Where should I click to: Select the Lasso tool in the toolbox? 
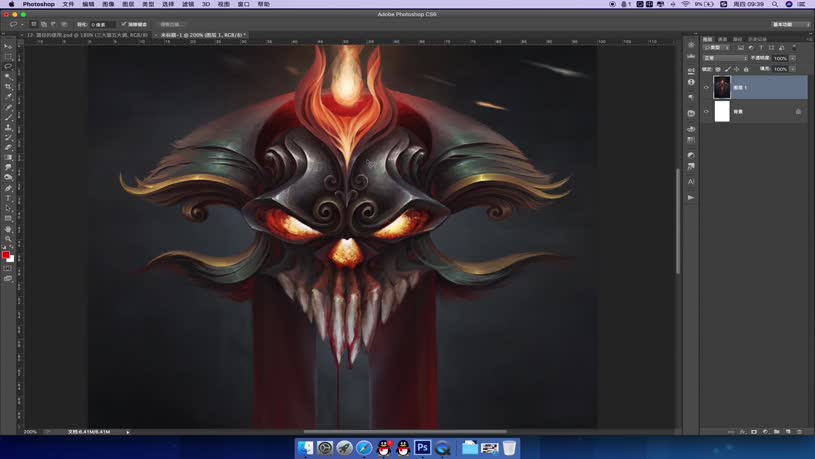(x=8, y=67)
